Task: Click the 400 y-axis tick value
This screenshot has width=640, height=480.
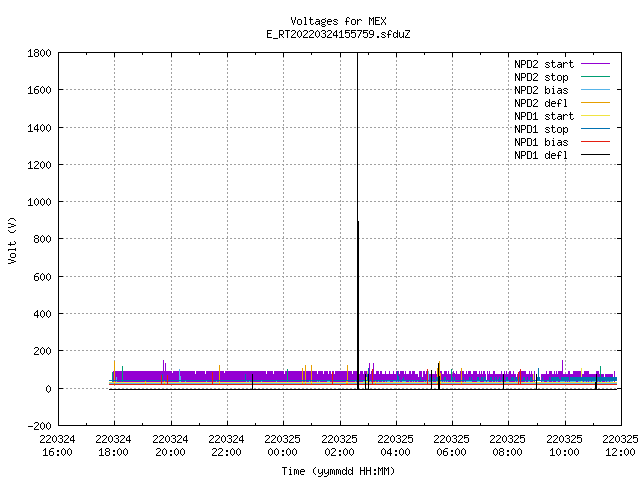Action: pos(42,314)
